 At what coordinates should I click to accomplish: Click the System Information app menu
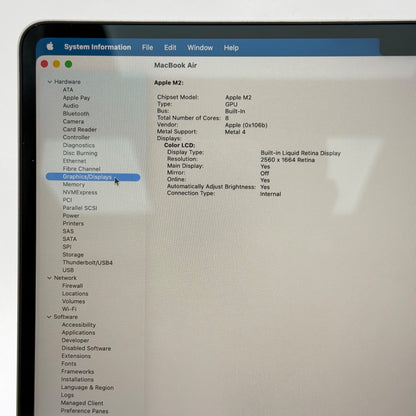(x=98, y=47)
